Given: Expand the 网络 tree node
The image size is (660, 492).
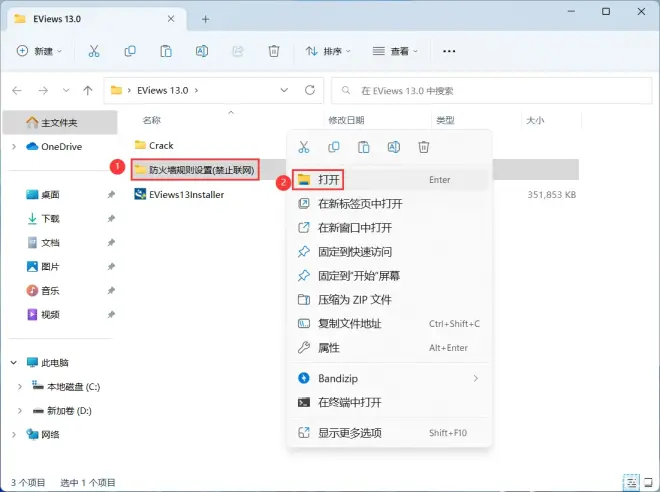Looking at the screenshot, I should point(14,434).
